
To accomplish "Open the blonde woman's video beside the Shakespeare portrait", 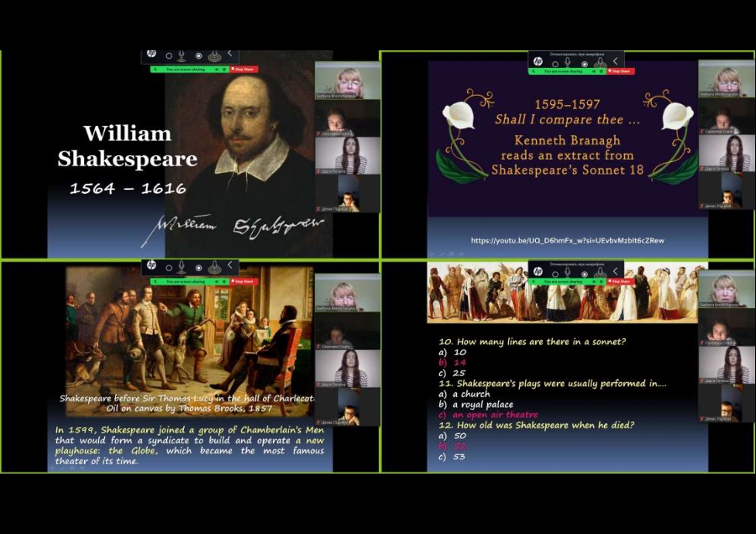I will coord(348,81).
